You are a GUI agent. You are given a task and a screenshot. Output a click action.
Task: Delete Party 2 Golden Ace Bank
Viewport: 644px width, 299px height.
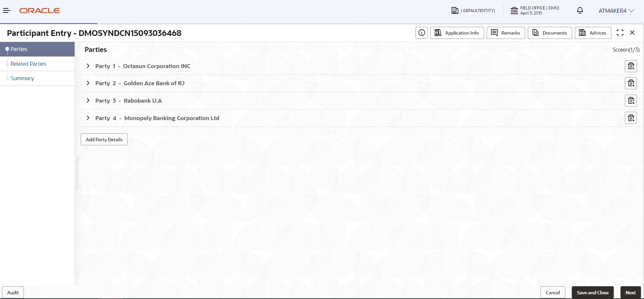(631, 83)
